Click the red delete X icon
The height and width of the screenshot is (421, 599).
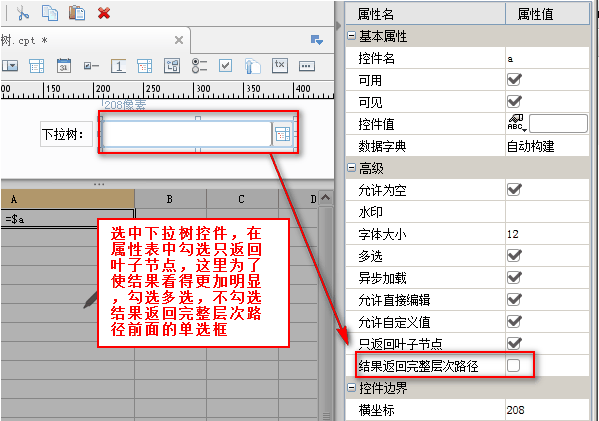point(104,13)
